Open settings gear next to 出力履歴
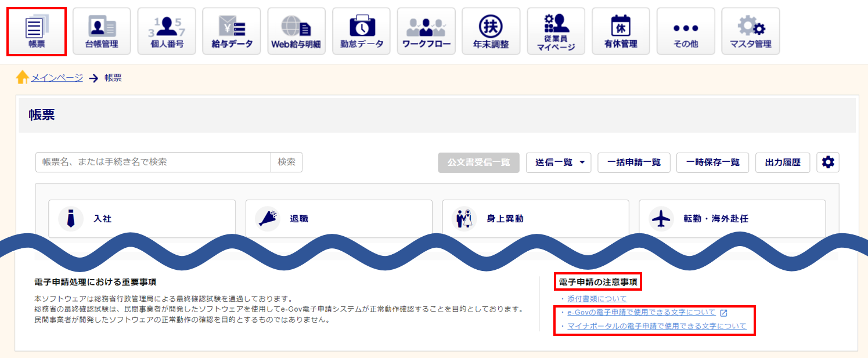The width and height of the screenshot is (868, 358). pyautogui.click(x=828, y=162)
